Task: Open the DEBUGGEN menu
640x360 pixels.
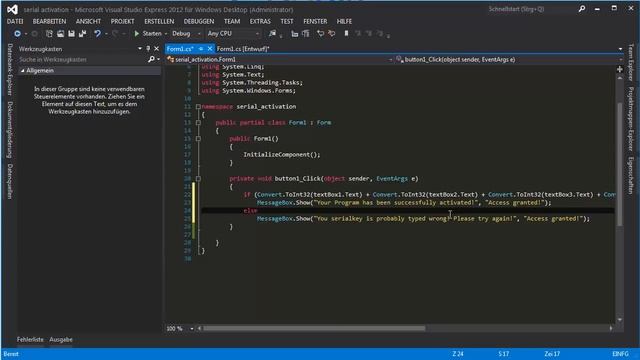Action: click(199, 21)
